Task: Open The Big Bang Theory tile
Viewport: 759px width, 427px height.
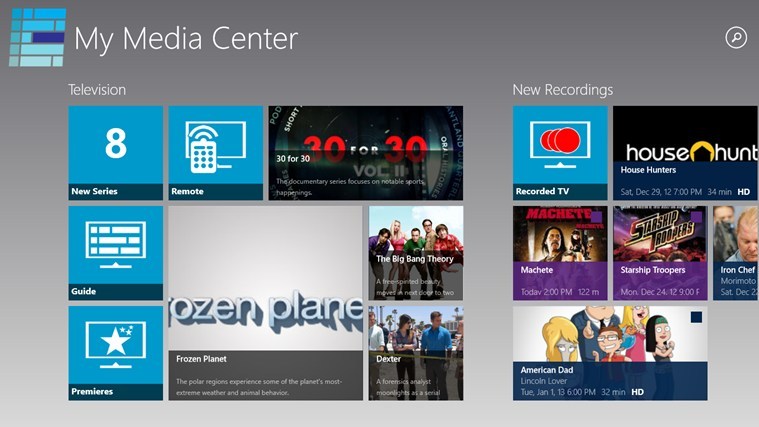Action: [415, 253]
